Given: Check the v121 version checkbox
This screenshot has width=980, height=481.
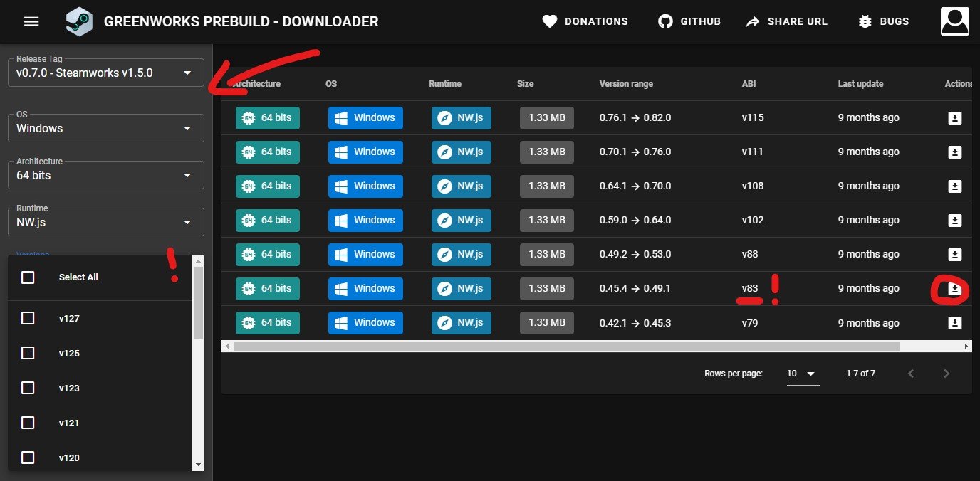Looking at the screenshot, I should [x=28, y=423].
